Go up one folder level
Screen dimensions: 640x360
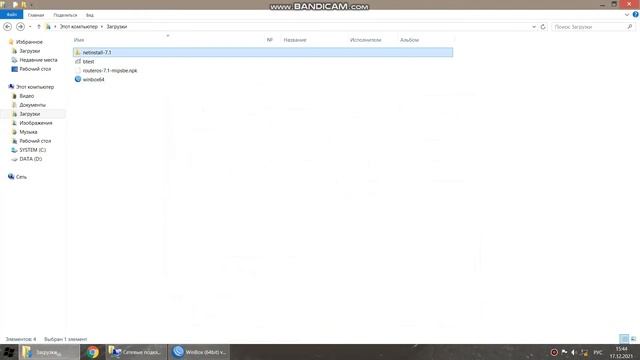pos(39,27)
